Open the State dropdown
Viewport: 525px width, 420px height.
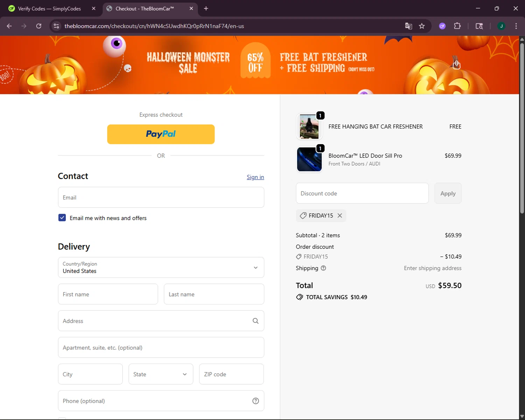161,374
